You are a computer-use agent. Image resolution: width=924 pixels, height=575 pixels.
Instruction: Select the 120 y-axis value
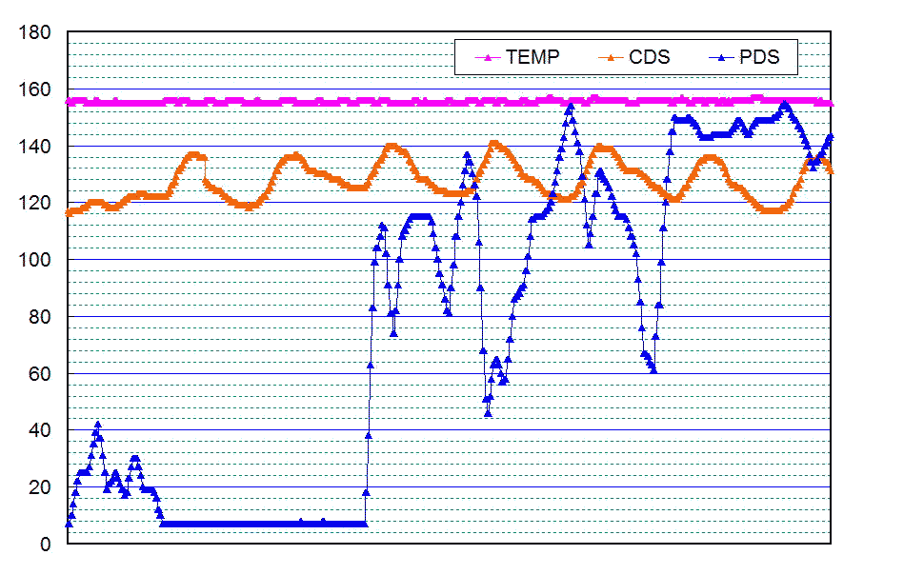pyautogui.click(x=35, y=204)
